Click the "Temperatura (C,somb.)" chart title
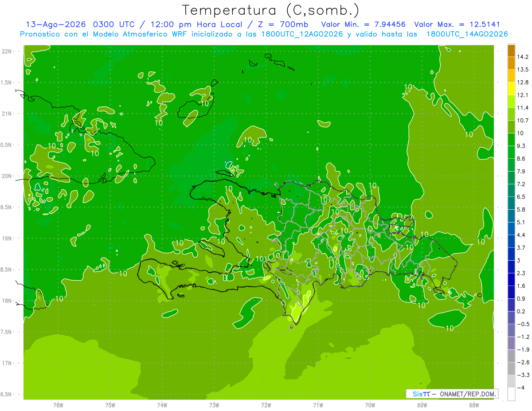 (271, 10)
